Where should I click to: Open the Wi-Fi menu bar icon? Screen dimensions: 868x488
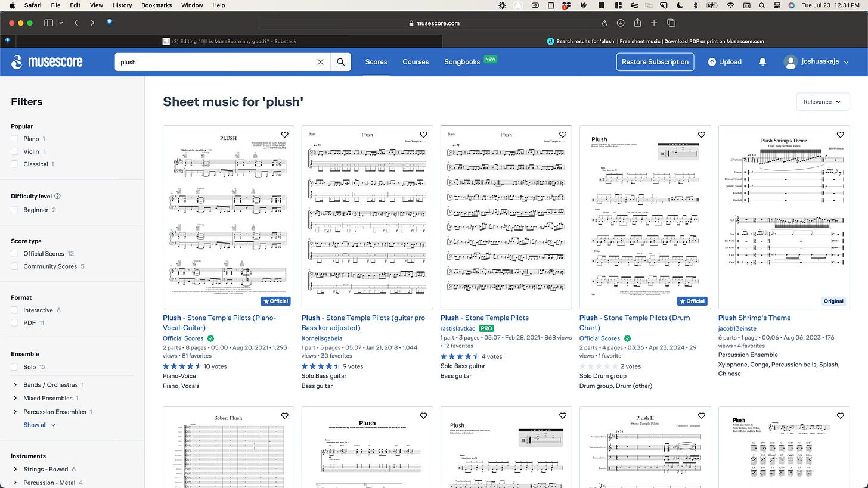(730, 5)
